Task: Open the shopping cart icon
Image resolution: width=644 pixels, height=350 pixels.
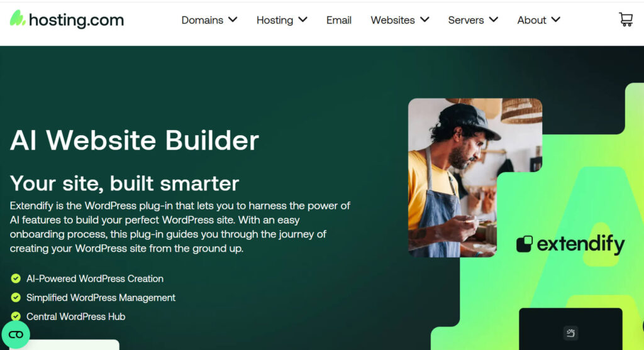Action: (626, 19)
